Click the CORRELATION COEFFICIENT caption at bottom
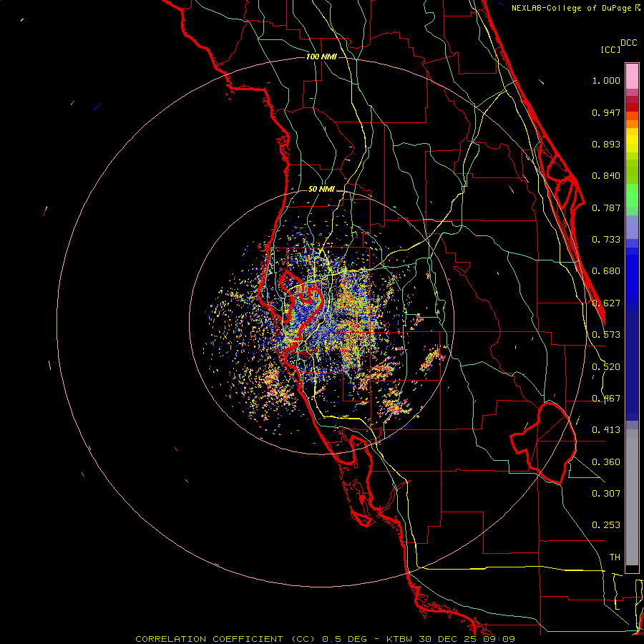The image size is (644, 644). (x=325, y=639)
